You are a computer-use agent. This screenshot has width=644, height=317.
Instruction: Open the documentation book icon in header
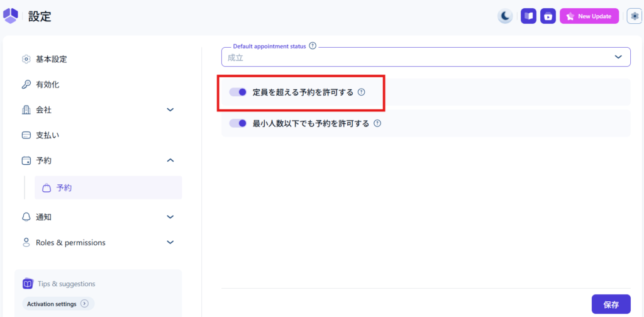pos(528,16)
